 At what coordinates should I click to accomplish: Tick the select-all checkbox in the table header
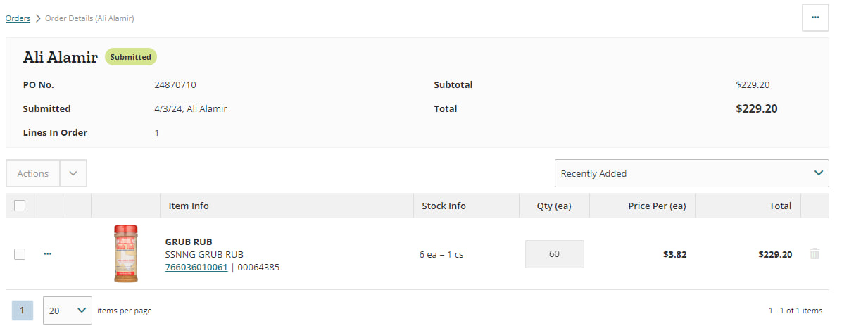(x=20, y=206)
